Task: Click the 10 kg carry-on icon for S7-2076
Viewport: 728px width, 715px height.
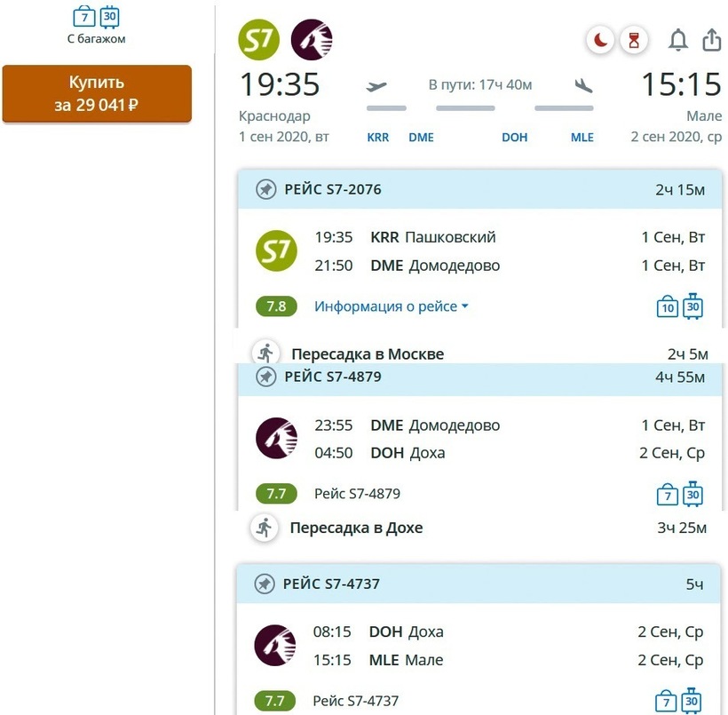Action: click(x=667, y=308)
